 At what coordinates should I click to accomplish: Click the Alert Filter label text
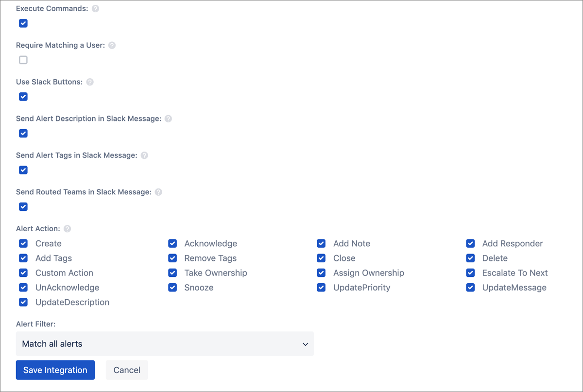[36, 324]
